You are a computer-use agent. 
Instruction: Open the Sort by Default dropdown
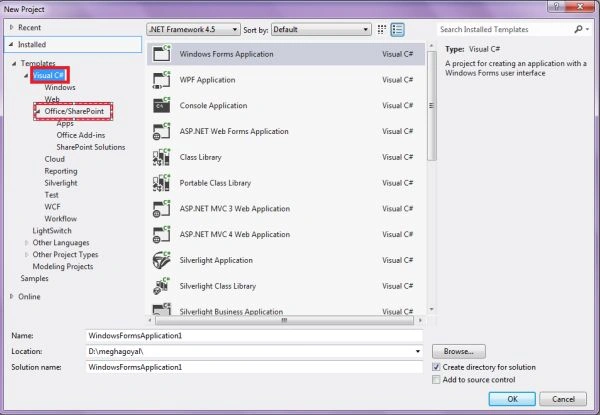click(321, 29)
